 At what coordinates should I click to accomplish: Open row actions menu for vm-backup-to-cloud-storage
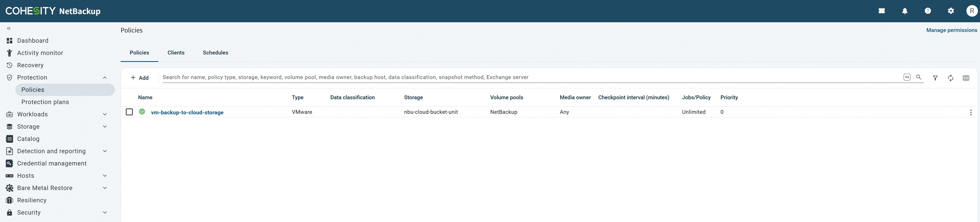(x=971, y=112)
